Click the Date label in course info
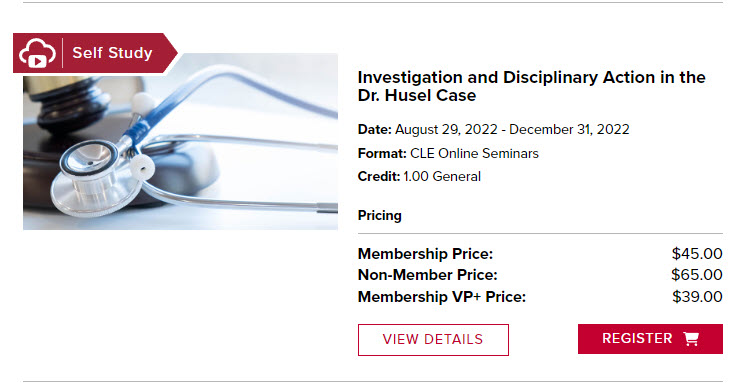 375,129
